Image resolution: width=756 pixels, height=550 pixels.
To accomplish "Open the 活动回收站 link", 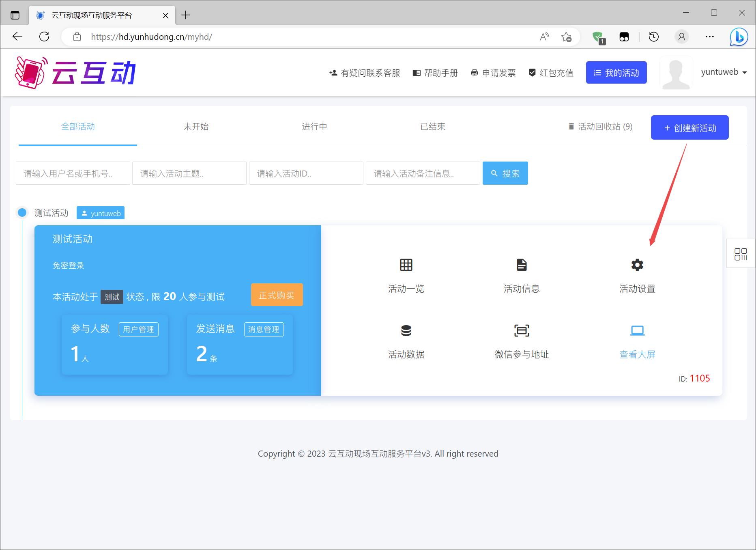I will (601, 127).
